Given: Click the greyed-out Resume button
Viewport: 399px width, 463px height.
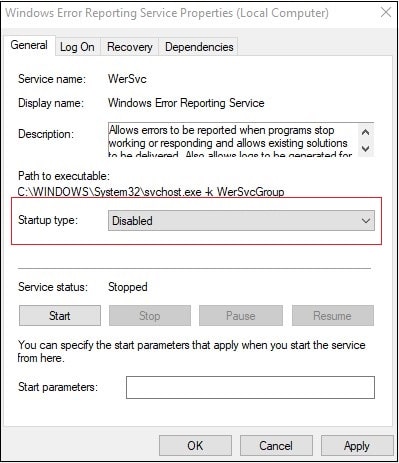Looking at the screenshot, I should 333,316.
